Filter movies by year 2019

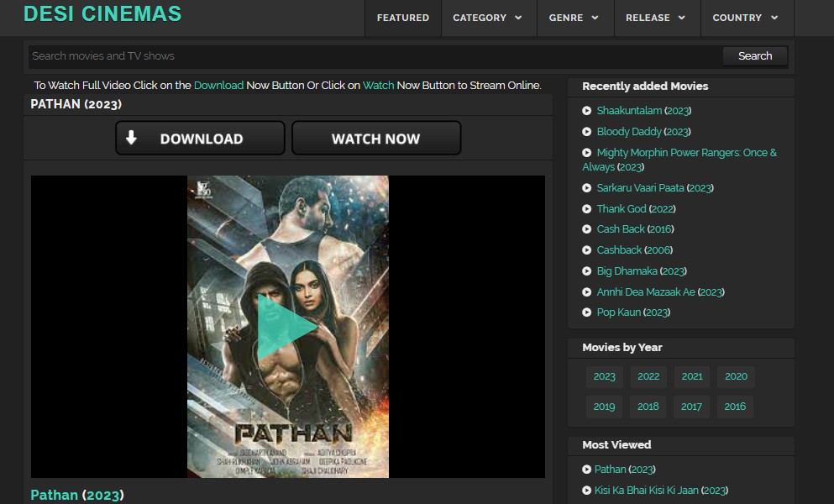click(x=604, y=407)
